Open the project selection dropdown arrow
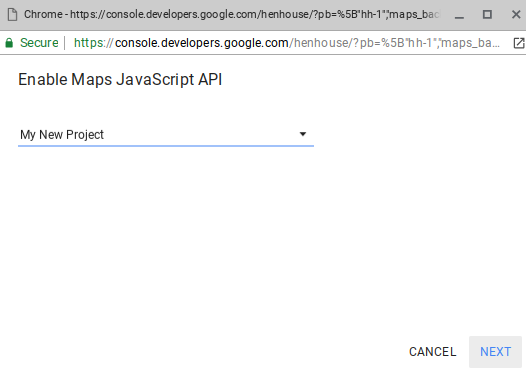 click(303, 134)
